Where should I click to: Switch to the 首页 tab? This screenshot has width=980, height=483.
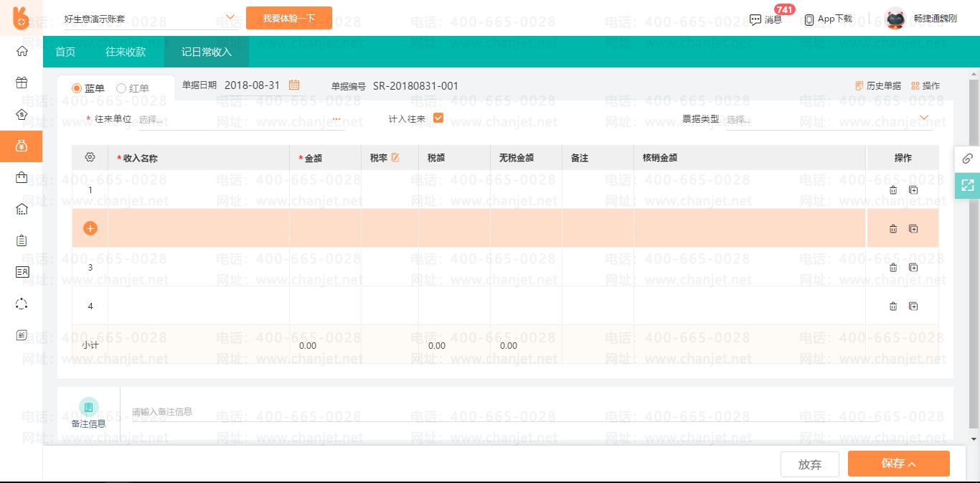coord(65,52)
